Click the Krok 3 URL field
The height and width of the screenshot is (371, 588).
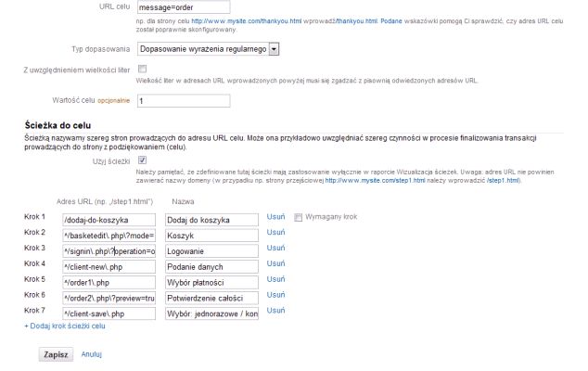tap(109, 251)
